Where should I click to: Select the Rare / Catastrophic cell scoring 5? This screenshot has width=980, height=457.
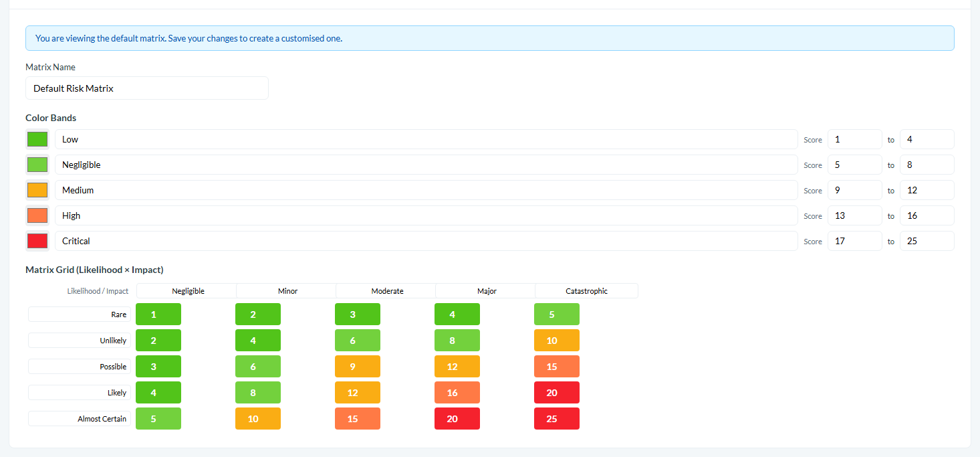(x=557, y=314)
